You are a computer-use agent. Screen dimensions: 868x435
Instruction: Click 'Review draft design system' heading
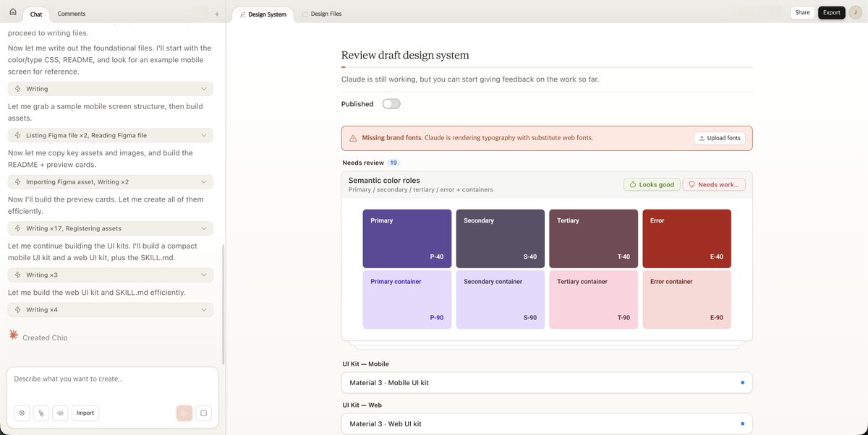point(405,55)
